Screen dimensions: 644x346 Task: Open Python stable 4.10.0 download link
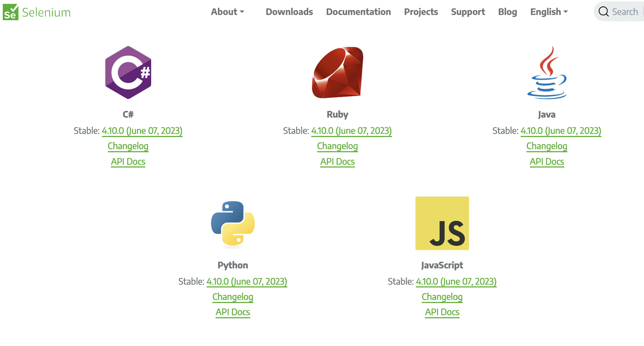point(247,281)
